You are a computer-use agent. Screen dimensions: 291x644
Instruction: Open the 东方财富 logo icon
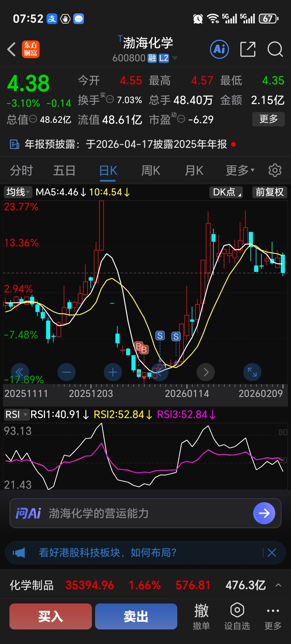pos(31,49)
